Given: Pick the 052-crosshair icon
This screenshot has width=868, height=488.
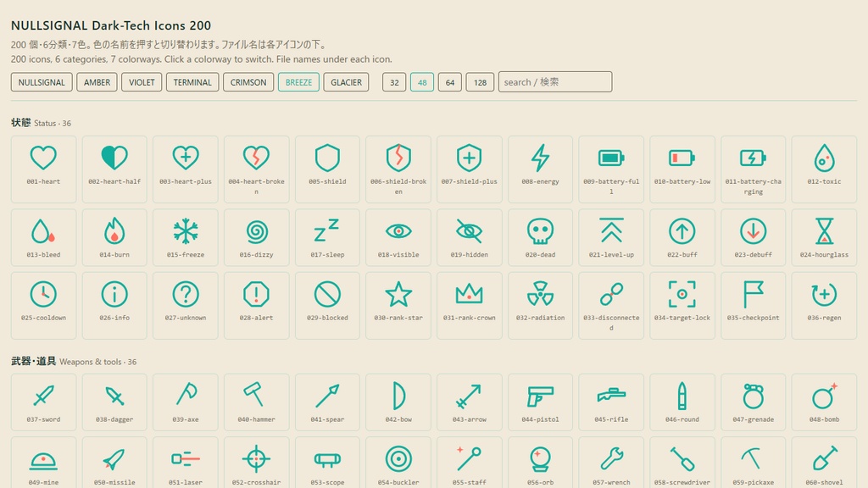Looking at the screenshot, I should 256,458.
